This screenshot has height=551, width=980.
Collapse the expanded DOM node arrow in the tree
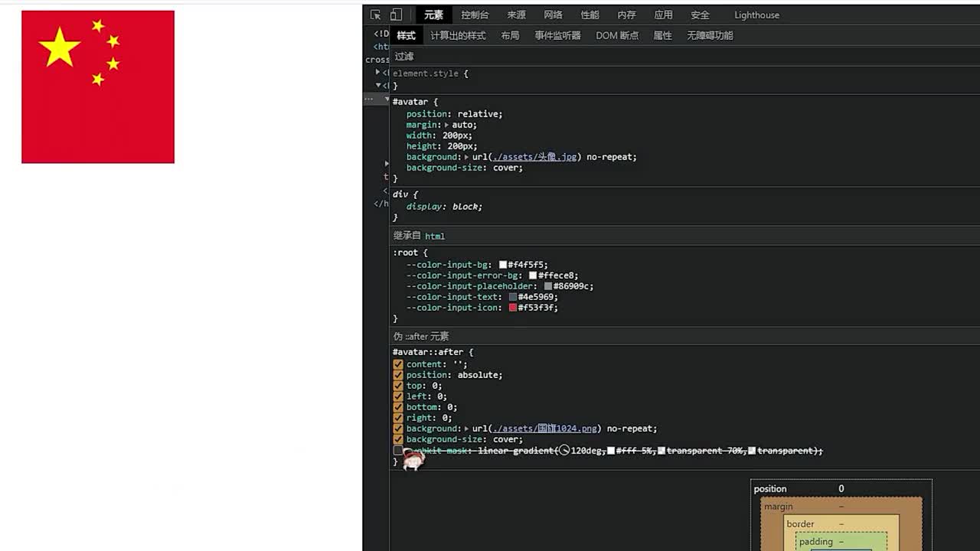pyautogui.click(x=377, y=85)
